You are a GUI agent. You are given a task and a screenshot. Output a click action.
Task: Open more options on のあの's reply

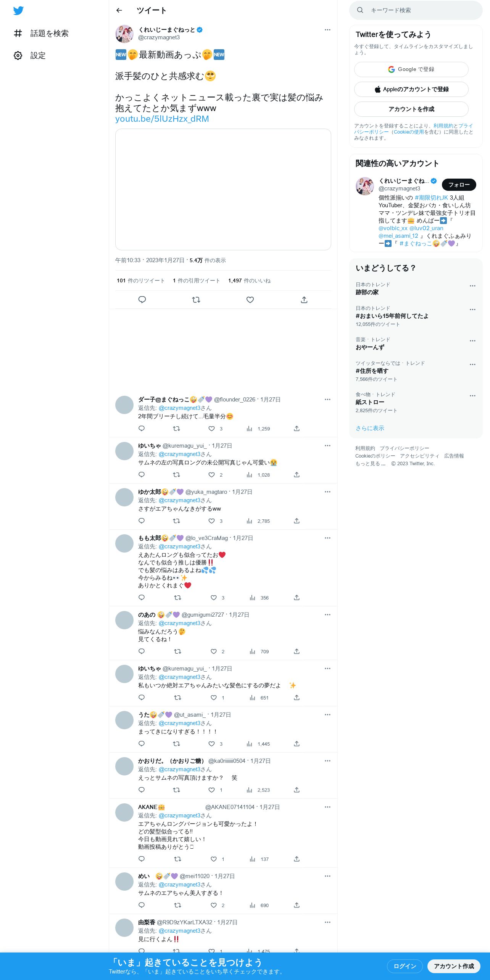coord(327,615)
